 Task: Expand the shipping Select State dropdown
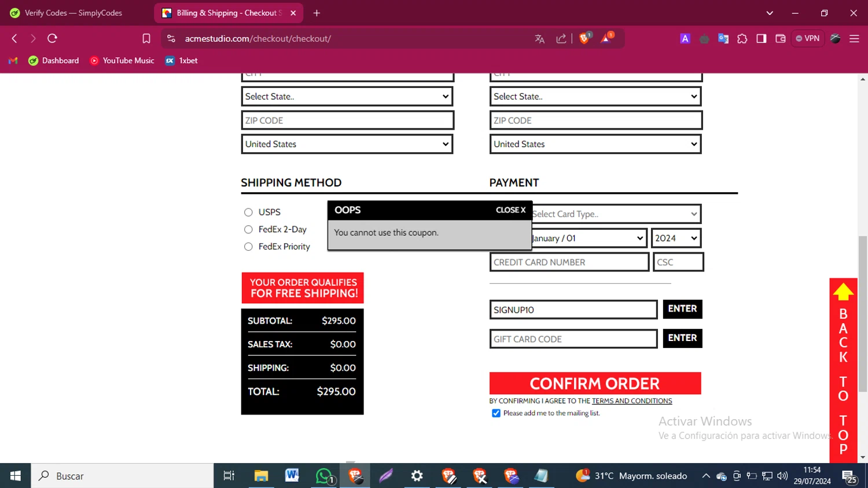pos(595,97)
